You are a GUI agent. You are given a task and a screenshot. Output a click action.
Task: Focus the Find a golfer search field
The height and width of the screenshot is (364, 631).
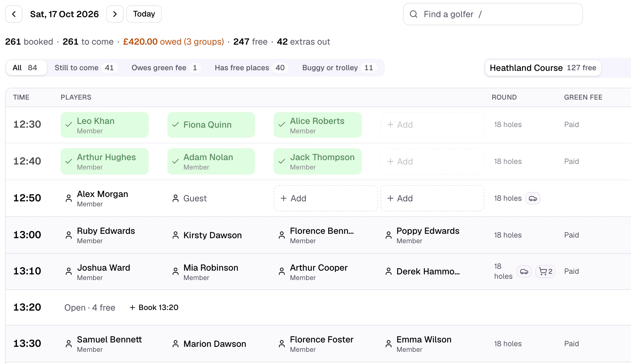pyautogui.click(x=493, y=14)
